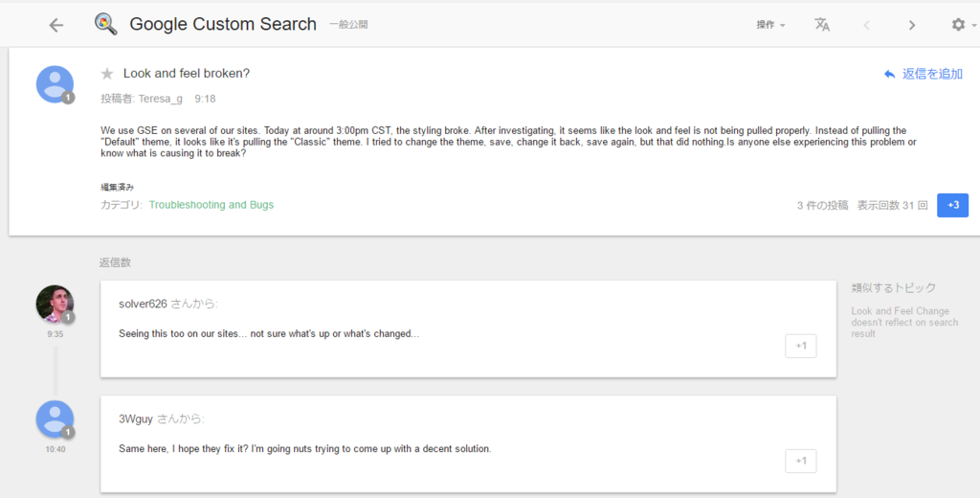980x498 pixels.
Task: Click the reply arrow icon beside 返信を追加
Action: click(x=889, y=75)
